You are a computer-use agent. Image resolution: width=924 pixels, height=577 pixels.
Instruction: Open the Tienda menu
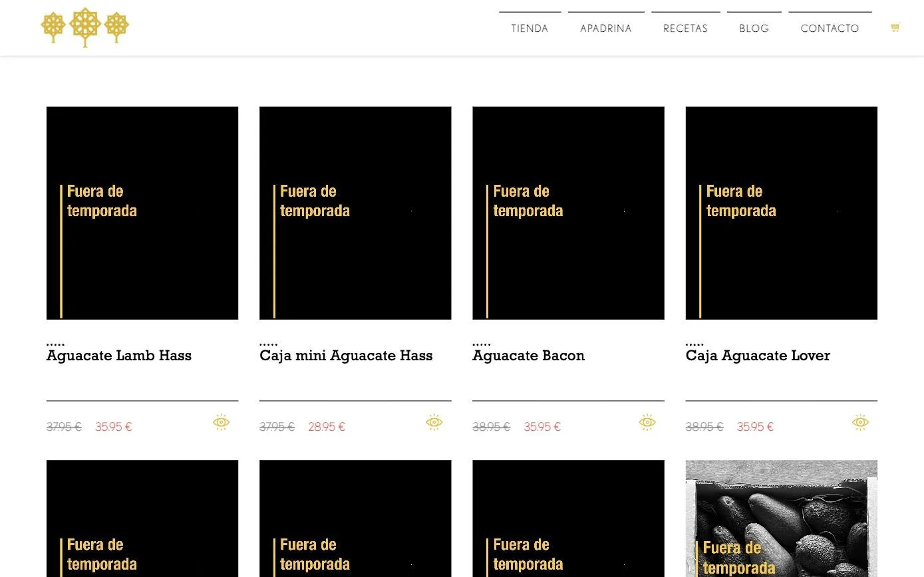530,28
